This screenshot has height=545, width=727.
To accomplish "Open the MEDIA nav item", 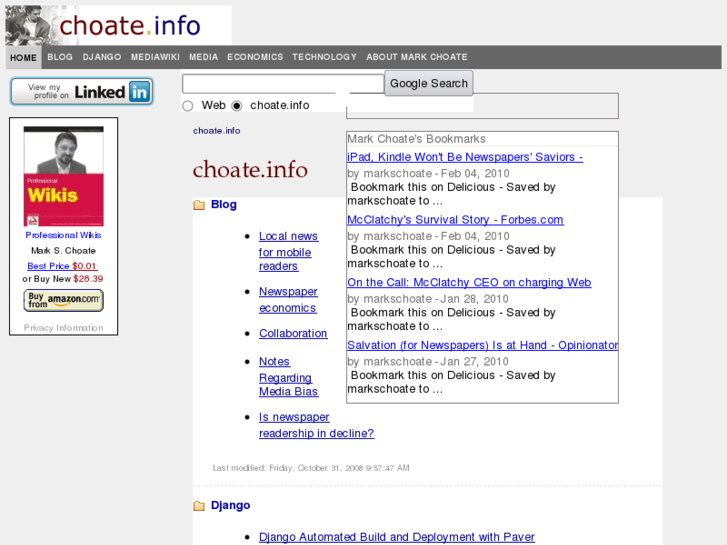I will coord(204,57).
